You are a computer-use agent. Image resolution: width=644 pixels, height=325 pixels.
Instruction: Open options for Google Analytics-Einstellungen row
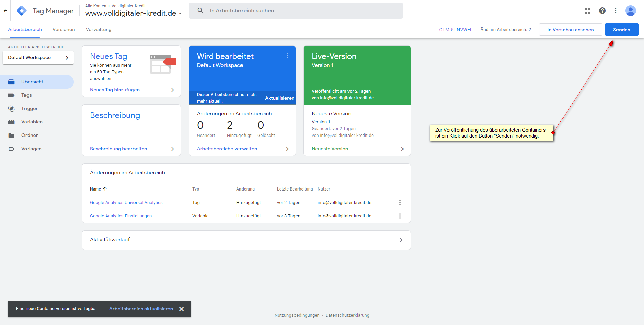(x=400, y=216)
